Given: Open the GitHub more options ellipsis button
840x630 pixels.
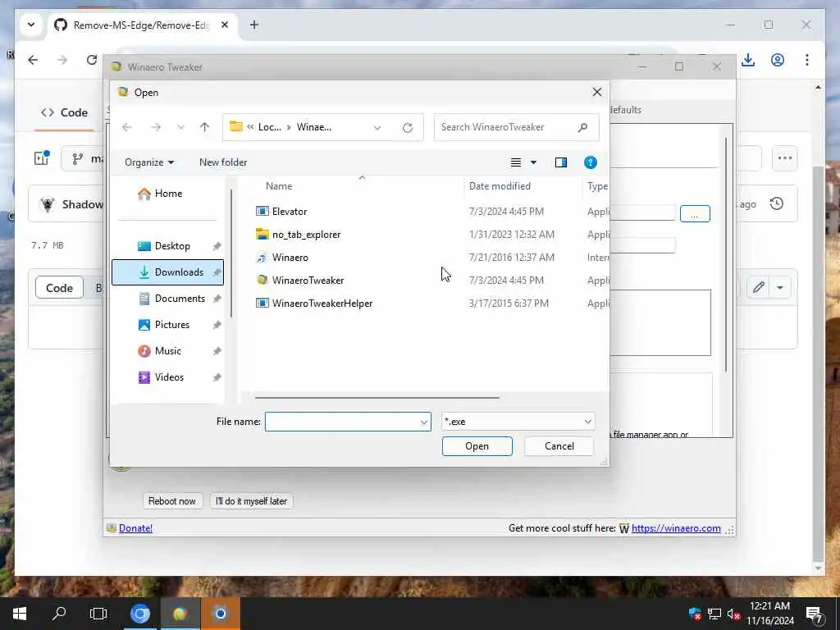Looking at the screenshot, I should point(785,158).
